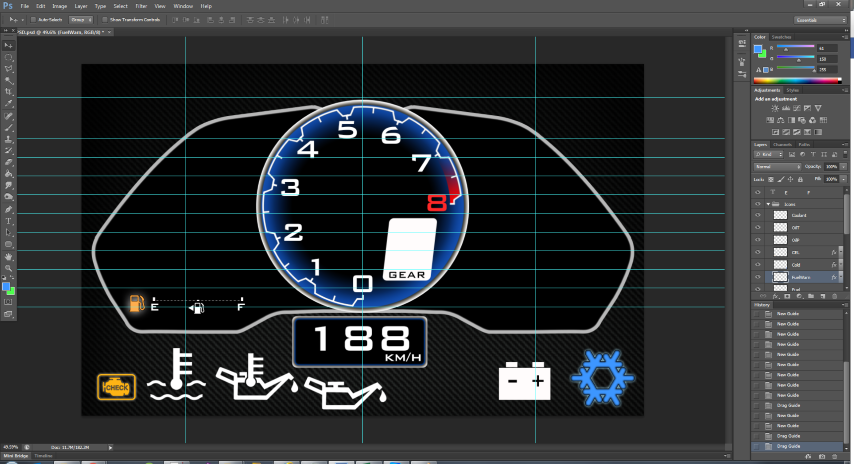Open the File menu
854x464 pixels.
(25, 6)
